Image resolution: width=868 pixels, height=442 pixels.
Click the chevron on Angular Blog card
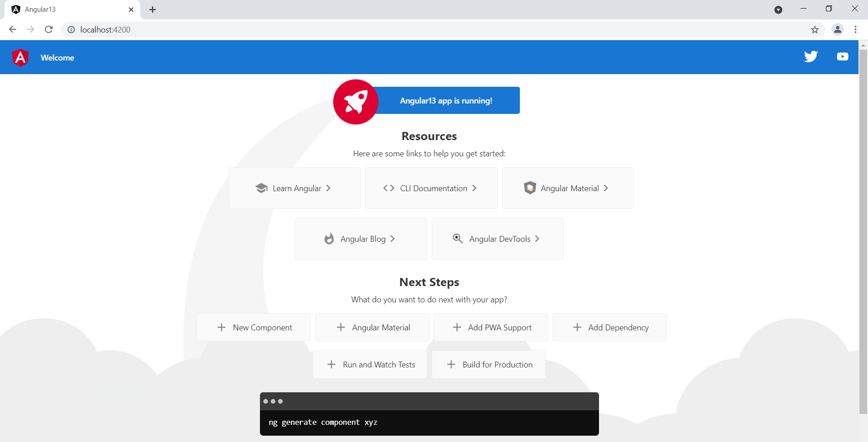click(x=392, y=239)
